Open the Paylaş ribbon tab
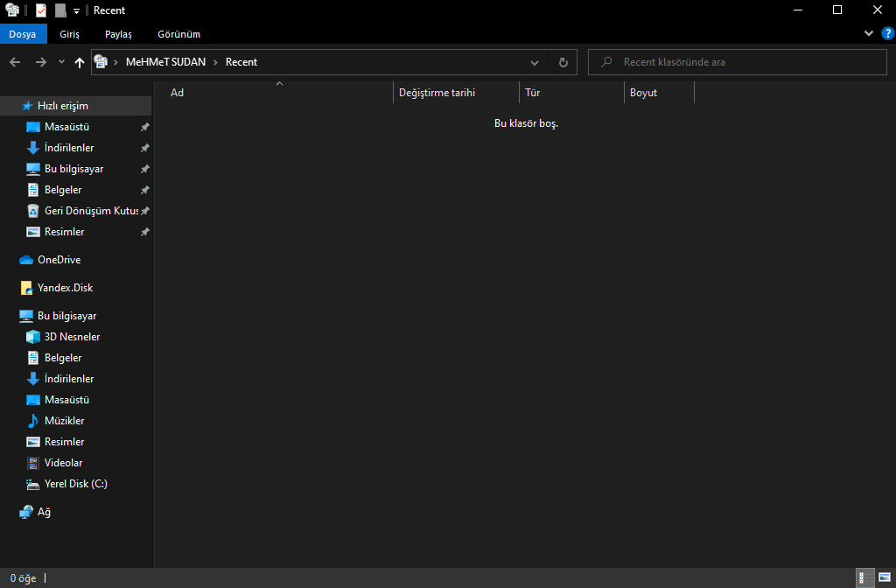This screenshot has width=896, height=588. [x=118, y=34]
